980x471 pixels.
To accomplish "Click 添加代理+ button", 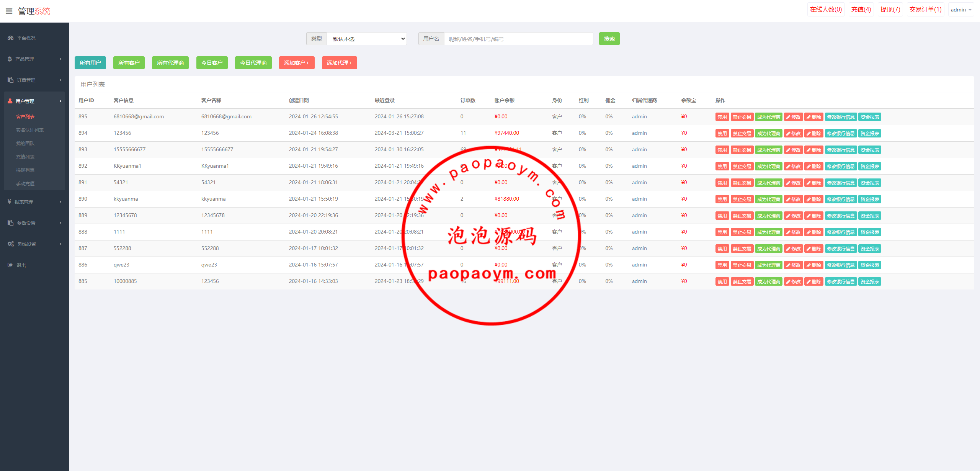I will point(340,63).
